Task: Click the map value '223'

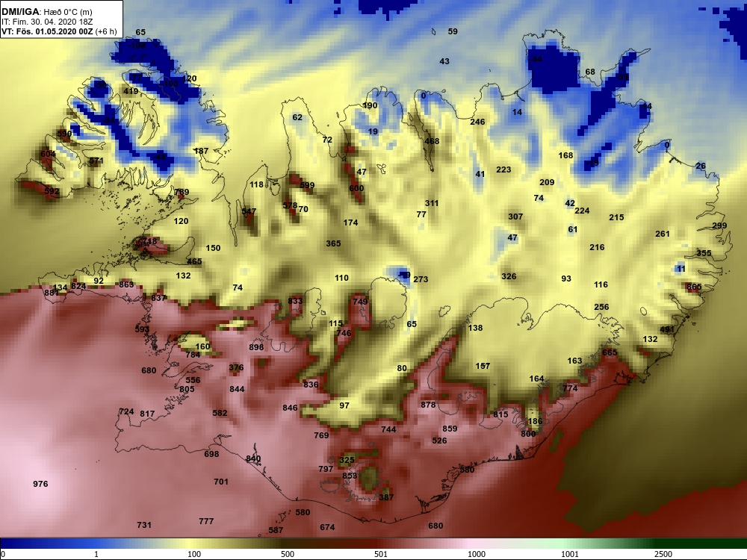Action: point(503,169)
